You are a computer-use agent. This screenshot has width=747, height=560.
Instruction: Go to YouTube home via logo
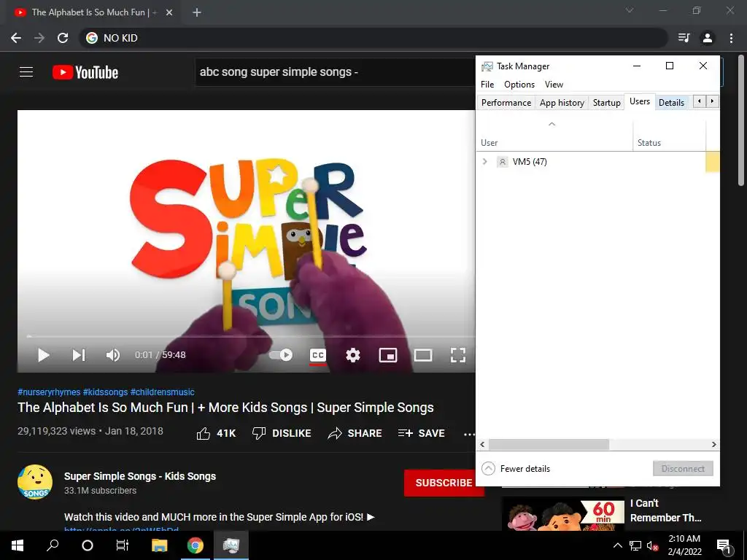tap(85, 72)
